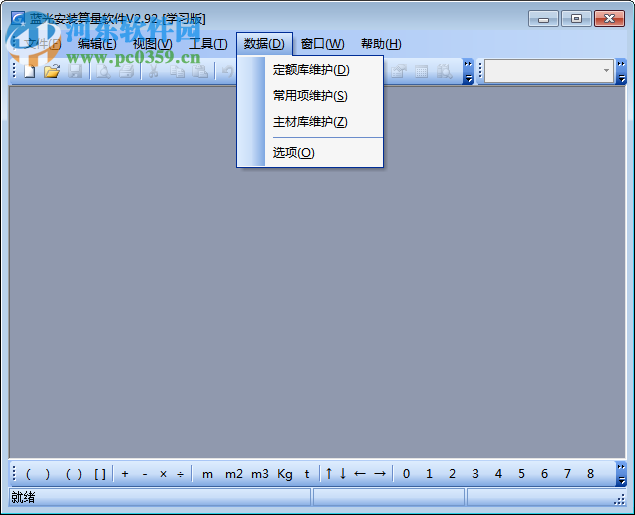
Task: Insert digit 0 from symbol bar
Action: pyautogui.click(x=406, y=474)
